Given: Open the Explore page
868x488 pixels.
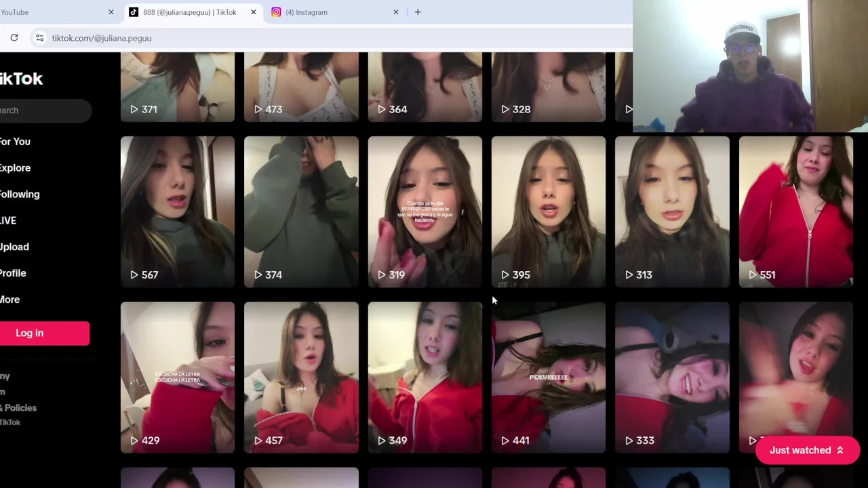Looking at the screenshot, I should [x=15, y=168].
